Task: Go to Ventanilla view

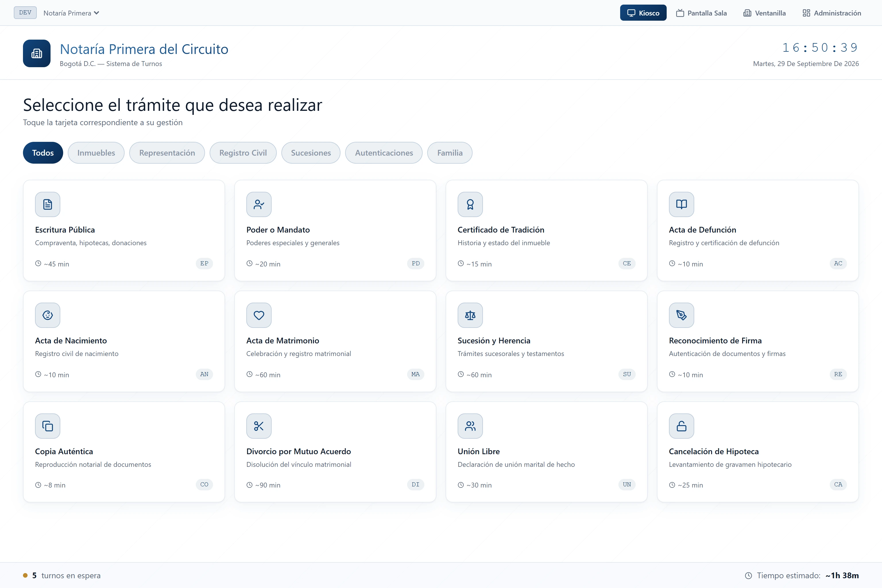Action: pyautogui.click(x=764, y=13)
